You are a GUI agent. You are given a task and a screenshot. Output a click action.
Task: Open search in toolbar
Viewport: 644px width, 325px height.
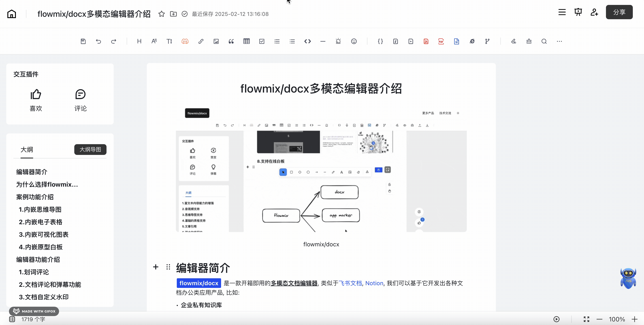[x=544, y=41]
